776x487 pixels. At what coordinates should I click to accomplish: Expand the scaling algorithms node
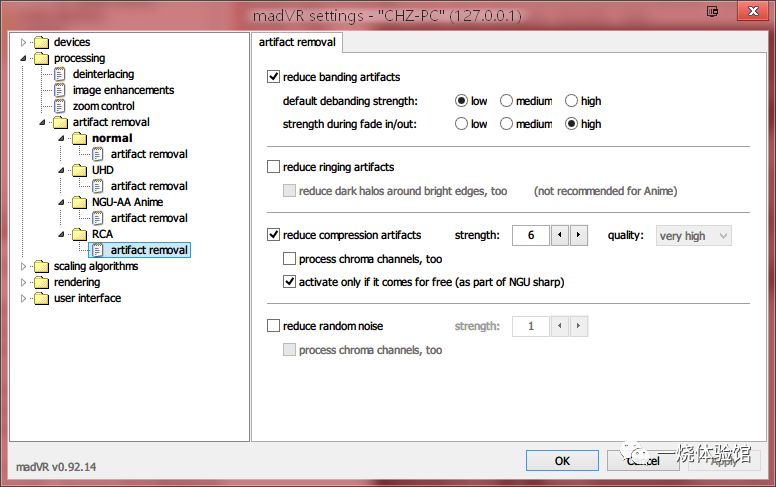tap(23, 266)
